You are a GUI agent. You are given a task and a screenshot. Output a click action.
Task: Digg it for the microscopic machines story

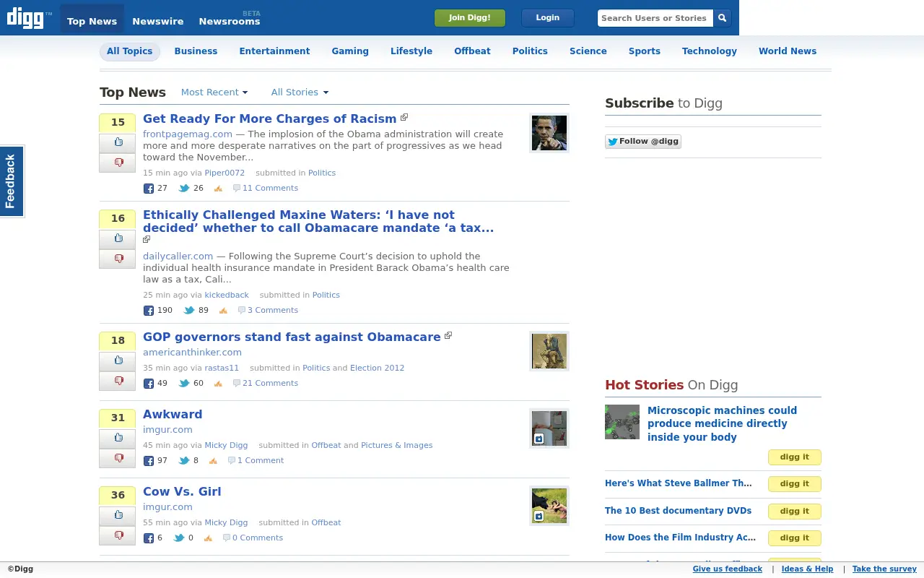[795, 457]
